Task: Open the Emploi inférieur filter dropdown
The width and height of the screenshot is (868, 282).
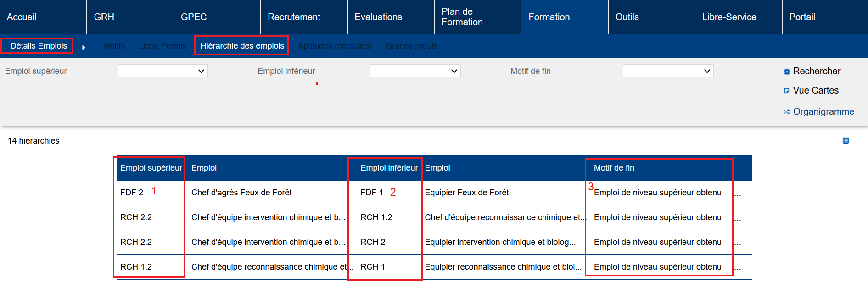Action: [415, 71]
